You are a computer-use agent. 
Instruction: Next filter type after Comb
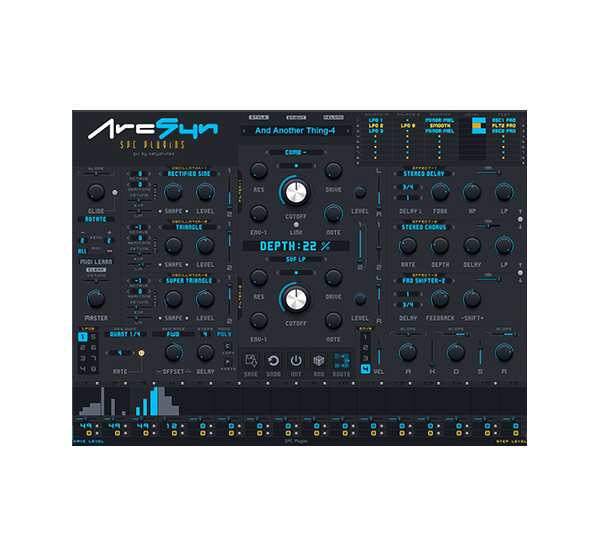326,152
